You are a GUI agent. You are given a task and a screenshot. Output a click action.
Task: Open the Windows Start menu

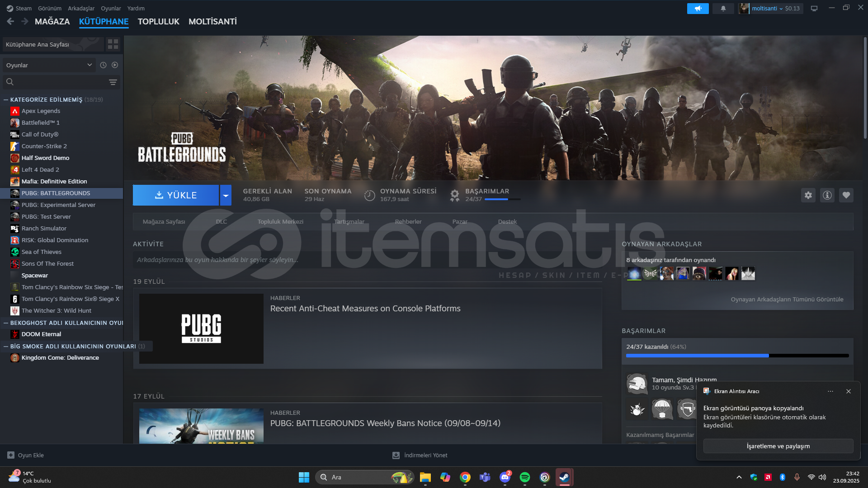(304, 477)
